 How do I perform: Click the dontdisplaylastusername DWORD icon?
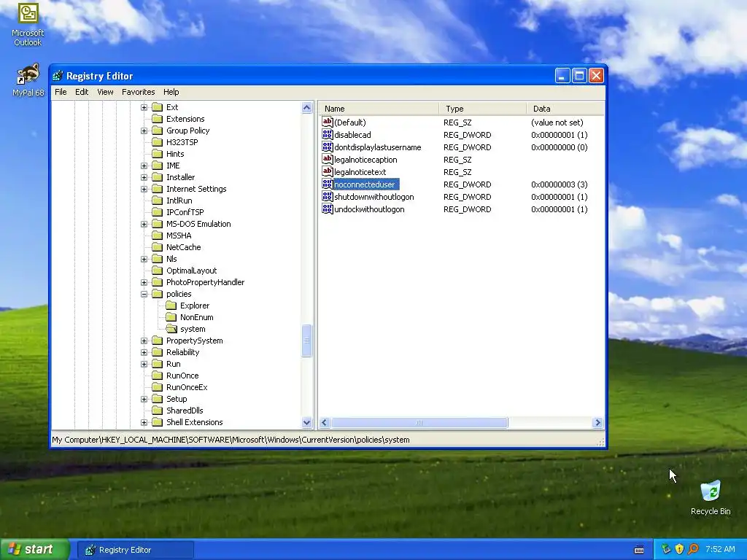tap(328, 147)
